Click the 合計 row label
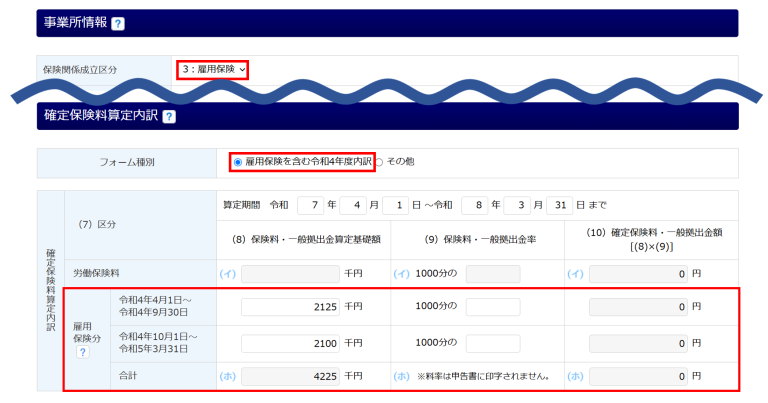This screenshot has height=403, width=768. [128, 376]
